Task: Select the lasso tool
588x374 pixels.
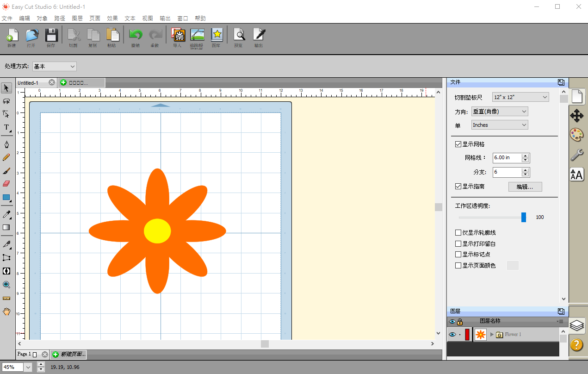Action: tap(6, 101)
